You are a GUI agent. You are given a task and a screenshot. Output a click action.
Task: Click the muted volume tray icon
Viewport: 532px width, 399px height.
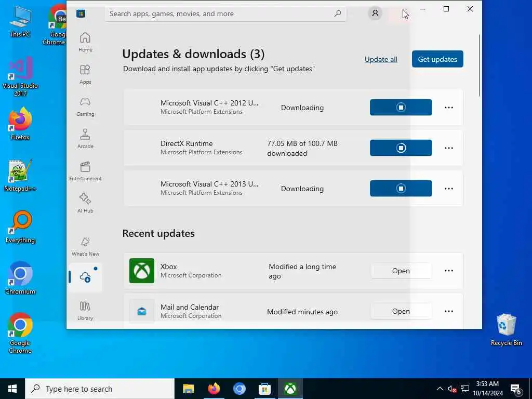[x=452, y=389]
